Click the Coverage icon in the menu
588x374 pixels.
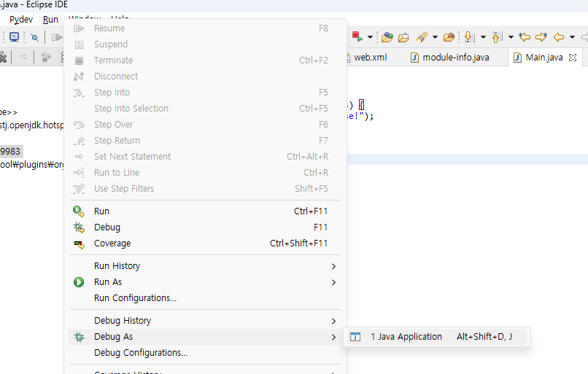pos(79,245)
